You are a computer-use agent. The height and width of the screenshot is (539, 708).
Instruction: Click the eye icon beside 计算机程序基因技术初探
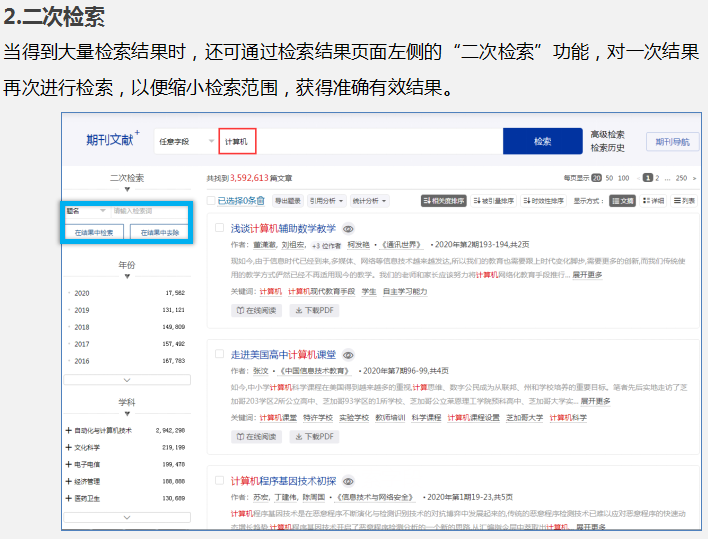(348, 482)
